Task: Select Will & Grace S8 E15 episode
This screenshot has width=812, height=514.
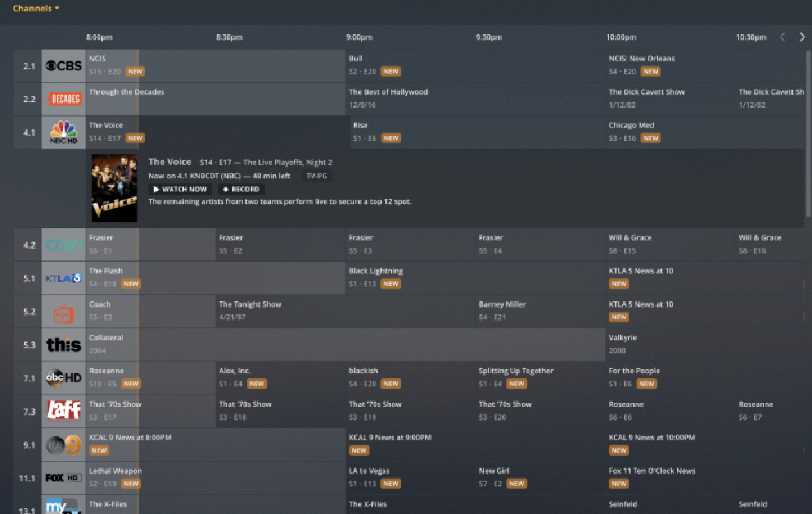Action: point(670,245)
